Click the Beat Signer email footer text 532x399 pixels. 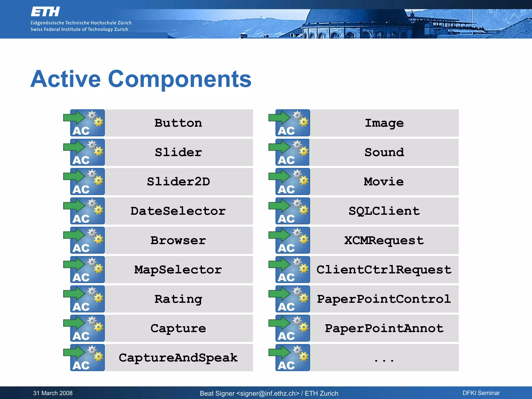[x=269, y=393]
